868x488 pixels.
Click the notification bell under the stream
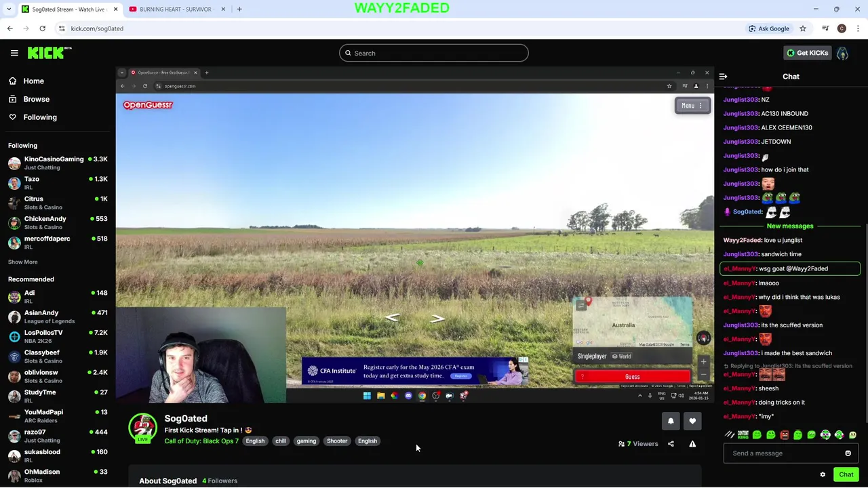click(x=671, y=422)
